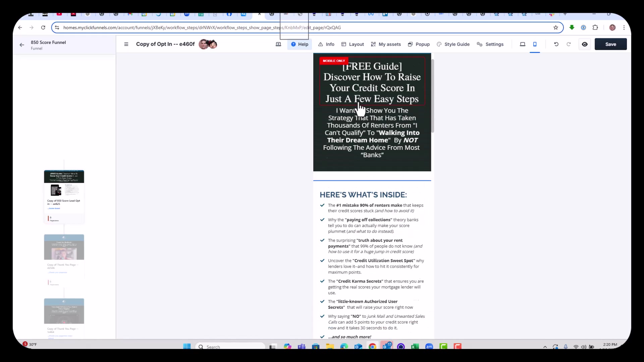
Task: Click the Save button
Action: [610, 44]
